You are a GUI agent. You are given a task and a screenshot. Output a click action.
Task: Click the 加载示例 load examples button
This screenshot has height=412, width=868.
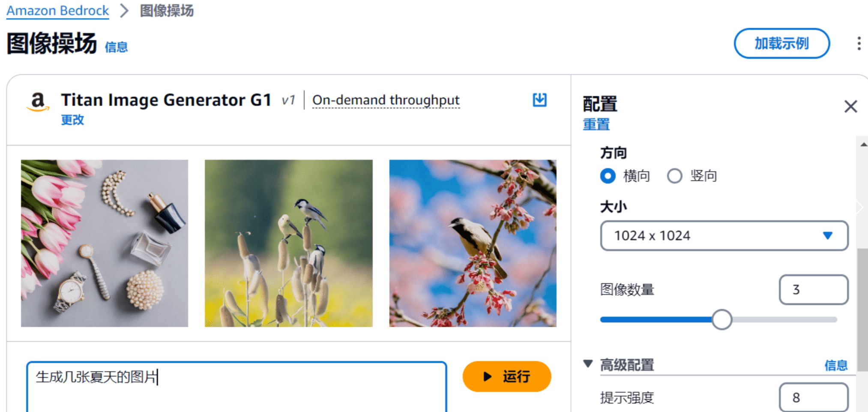781,43
